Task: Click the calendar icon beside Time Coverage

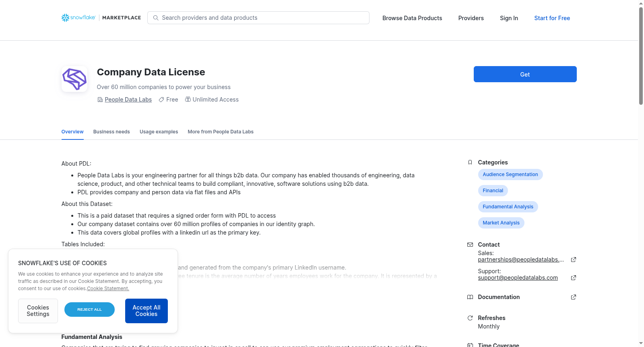Action: 470,345
